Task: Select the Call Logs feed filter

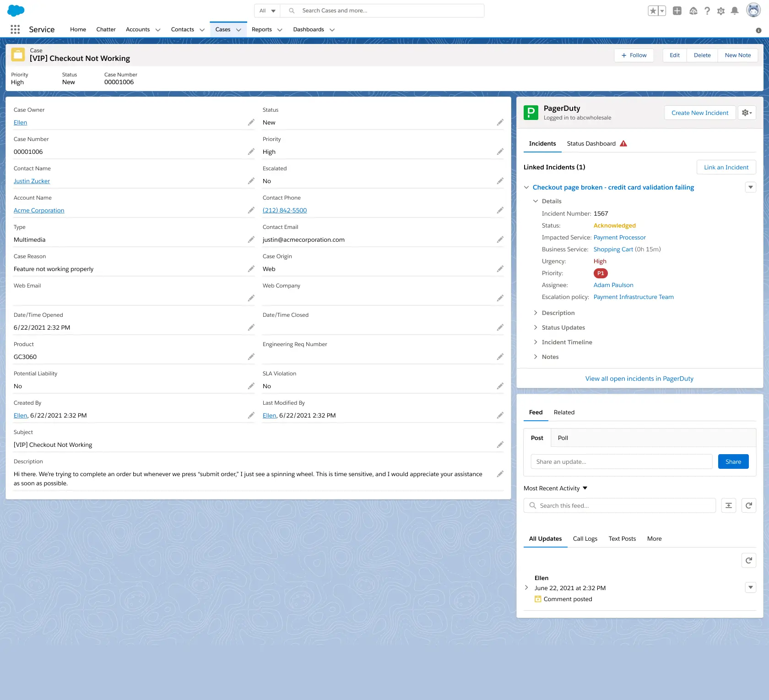Action: 585,538
